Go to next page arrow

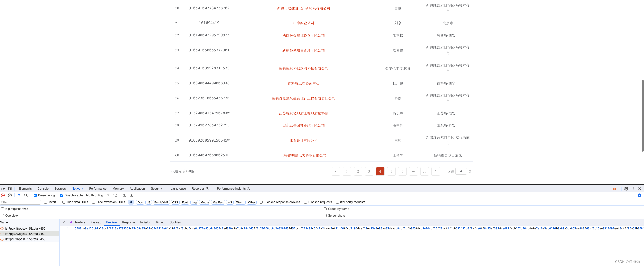(x=436, y=171)
